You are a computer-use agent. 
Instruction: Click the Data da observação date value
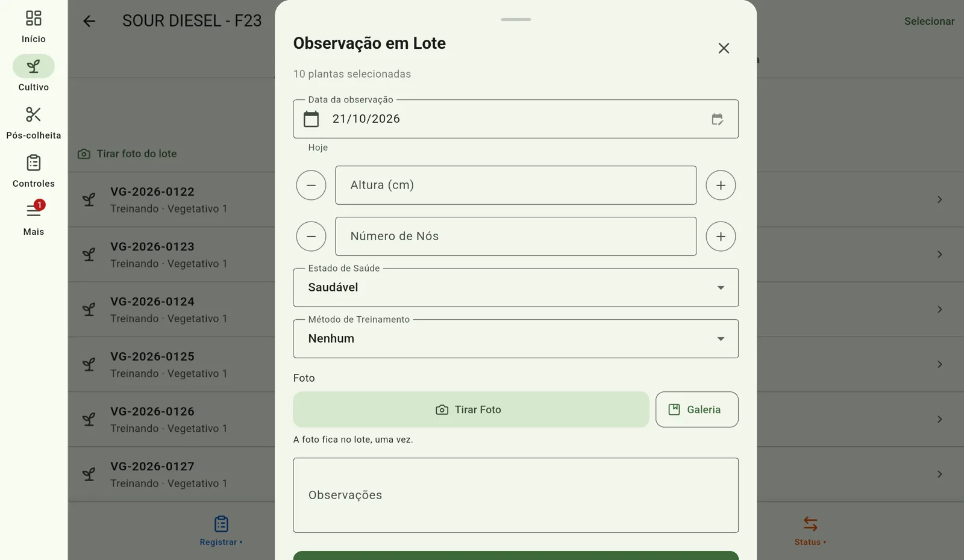[x=366, y=119]
